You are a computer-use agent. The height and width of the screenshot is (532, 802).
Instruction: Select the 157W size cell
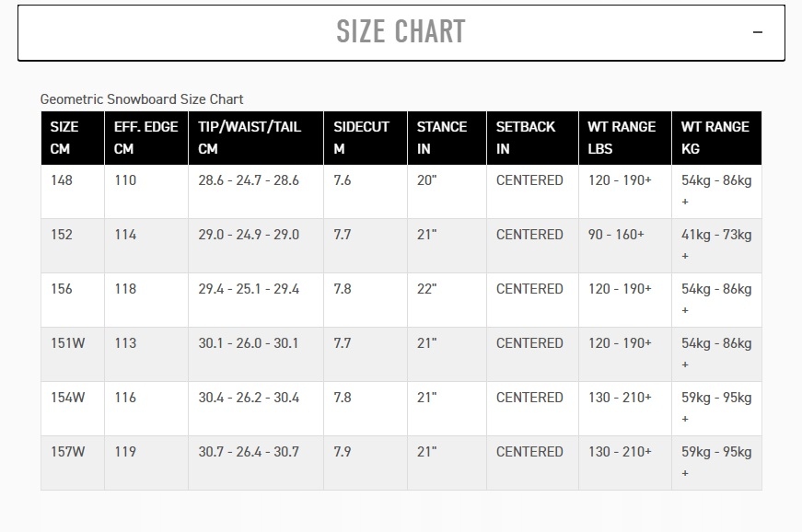click(x=67, y=452)
